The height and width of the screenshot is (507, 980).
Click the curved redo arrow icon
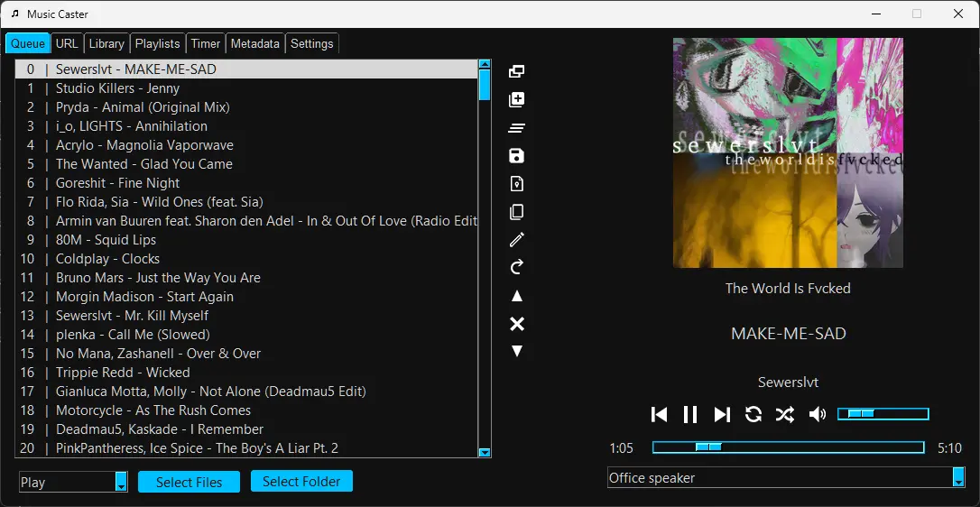(x=517, y=268)
